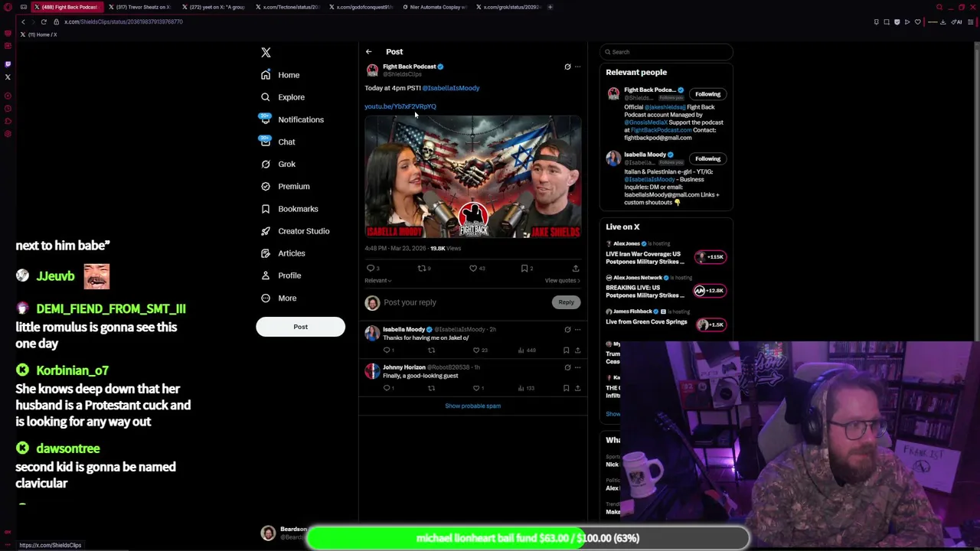Switch to the Trevor Sheetz browser tab
The width and height of the screenshot is (980, 551).
pyautogui.click(x=140, y=7)
